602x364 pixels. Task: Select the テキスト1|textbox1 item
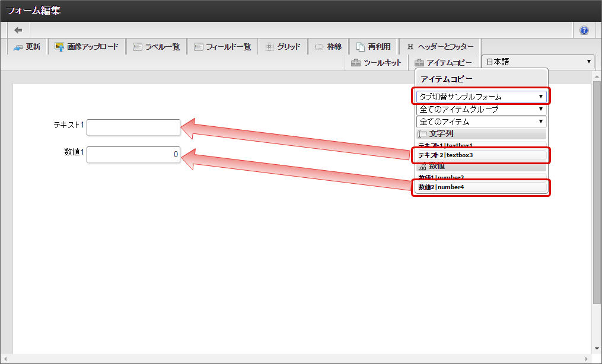(x=482, y=145)
